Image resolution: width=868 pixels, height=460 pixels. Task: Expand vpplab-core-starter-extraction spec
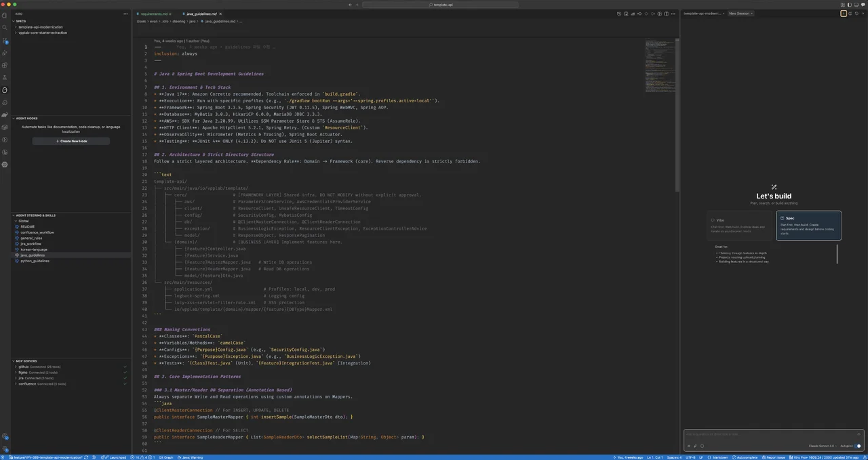(43, 33)
